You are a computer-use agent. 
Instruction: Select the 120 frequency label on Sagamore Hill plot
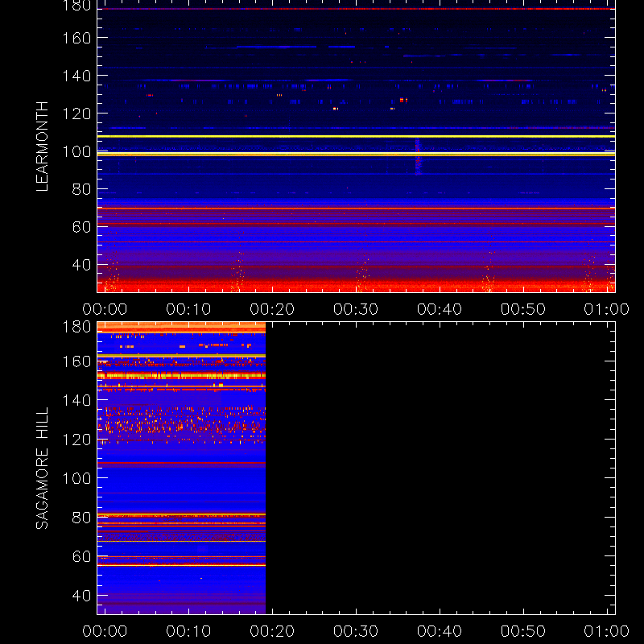[x=76, y=440]
